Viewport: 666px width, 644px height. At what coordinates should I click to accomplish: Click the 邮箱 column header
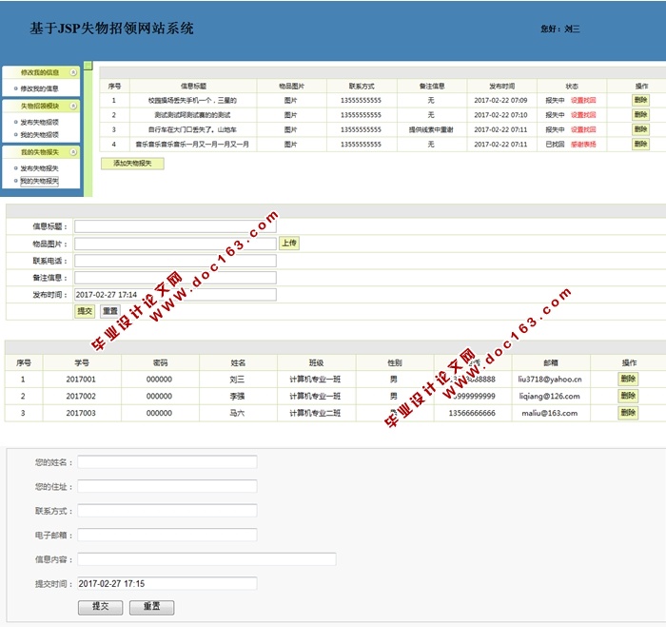[551, 363]
